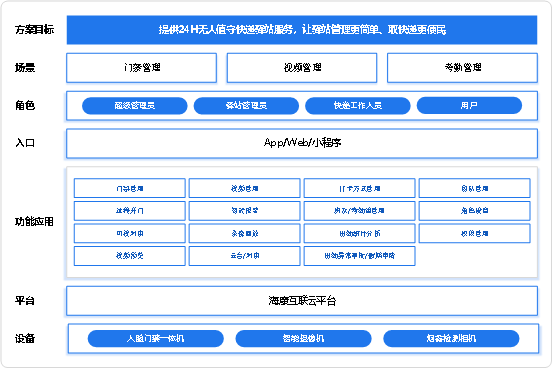The width and height of the screenshot is (553, 370).
Task: Click the 烟雾检测相机 device pill
Action: click(x=451, y=339)
